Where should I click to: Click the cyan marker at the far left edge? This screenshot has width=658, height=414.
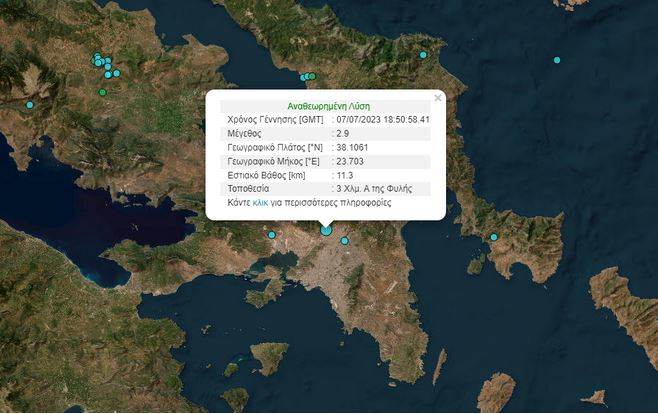pyautogui.click(x=30, y=105)
